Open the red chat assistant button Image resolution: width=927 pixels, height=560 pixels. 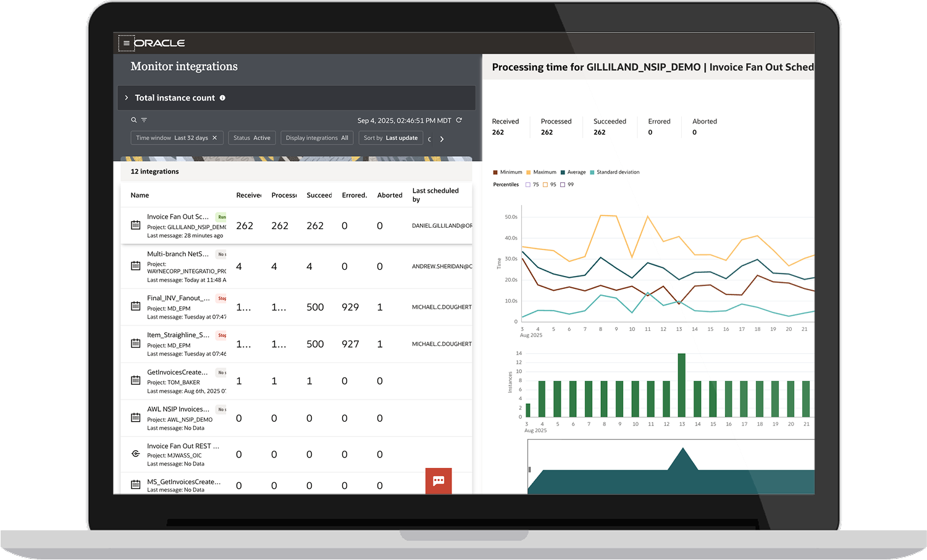(x=438, y=481)
